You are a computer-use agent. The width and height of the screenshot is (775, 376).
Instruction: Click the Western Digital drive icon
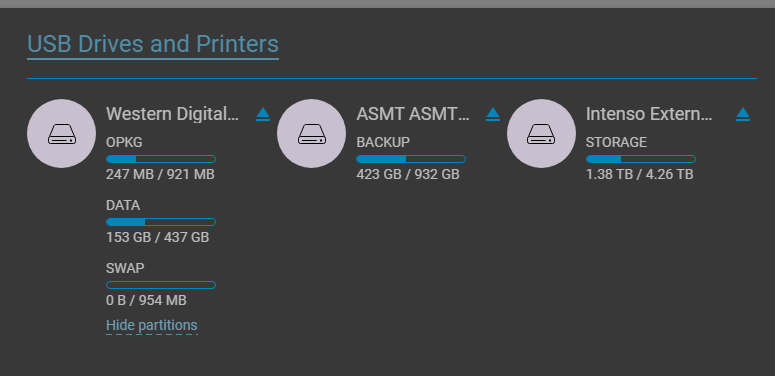(x=61, y=133)
